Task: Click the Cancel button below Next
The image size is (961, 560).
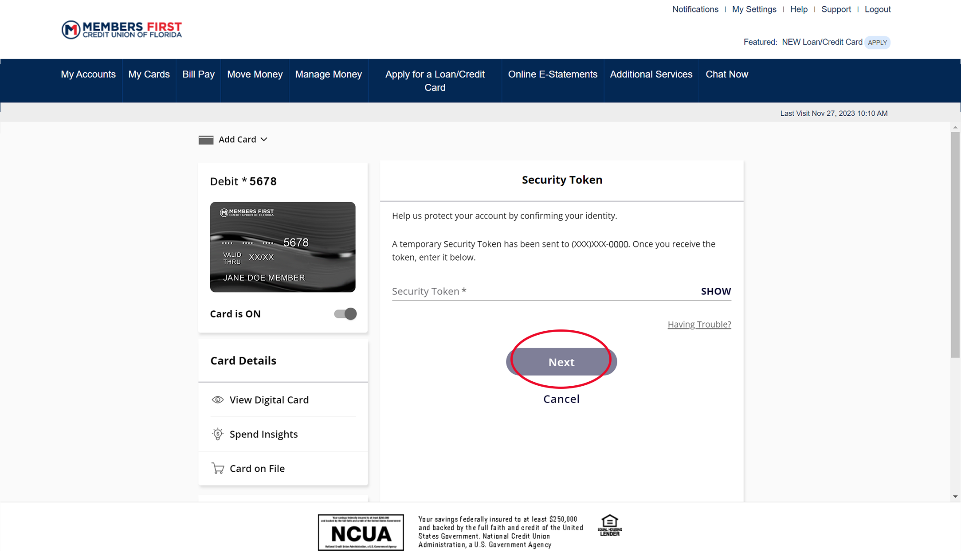Action: [561, 399]
